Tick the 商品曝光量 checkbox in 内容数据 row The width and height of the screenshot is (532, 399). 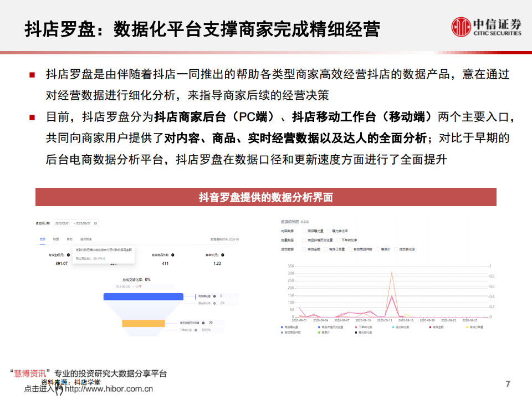[304, 231]
